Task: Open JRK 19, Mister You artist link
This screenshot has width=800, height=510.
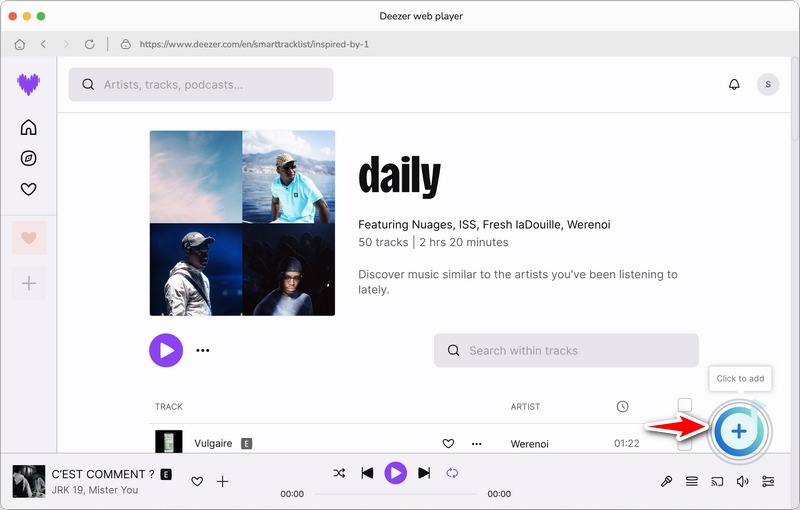Action: coord(95,490)
